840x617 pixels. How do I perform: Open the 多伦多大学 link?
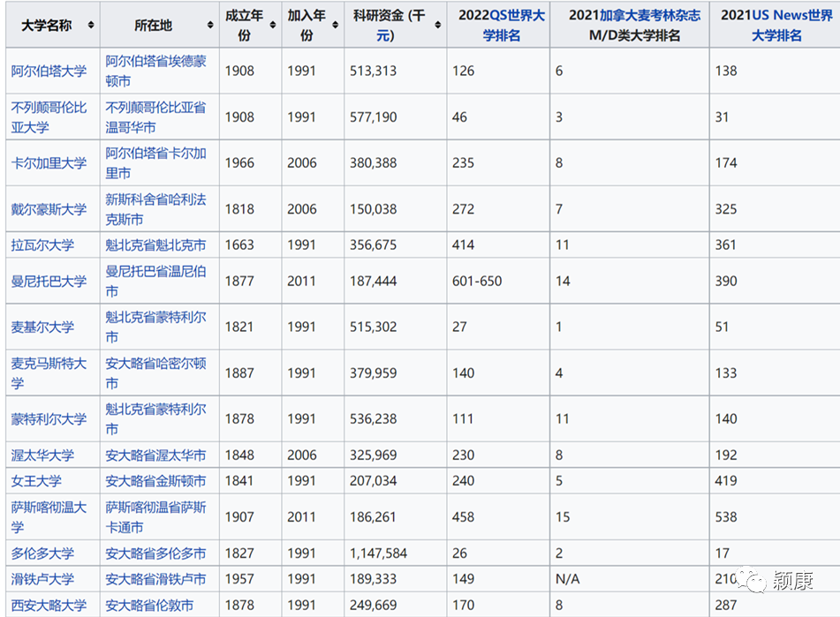tap(42, 553)
